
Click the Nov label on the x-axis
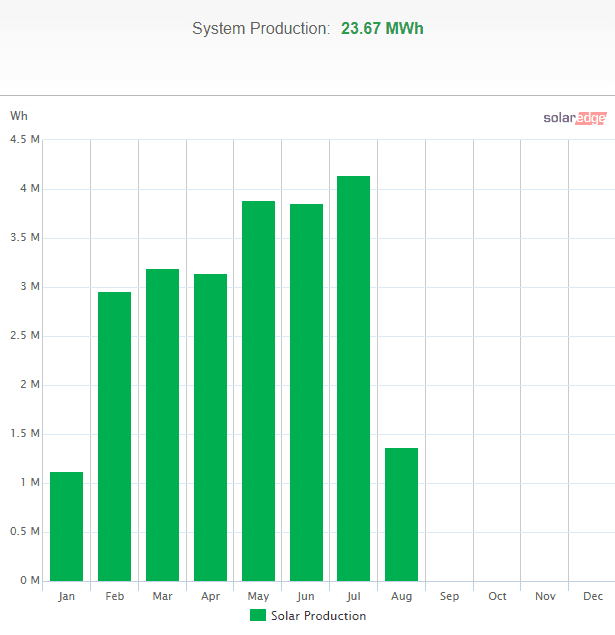click(x=545, y=597)
